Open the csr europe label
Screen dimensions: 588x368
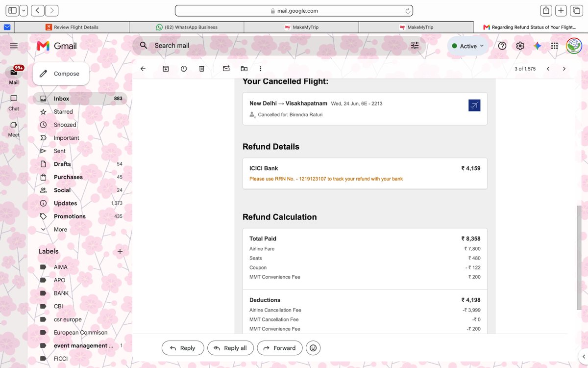coord(80,319)
